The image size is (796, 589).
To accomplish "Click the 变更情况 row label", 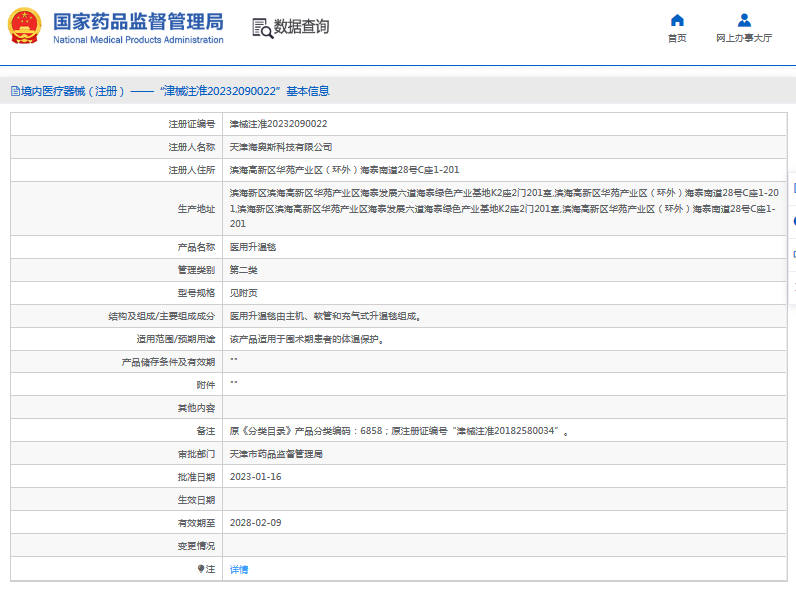I will (x=196, y=546).
